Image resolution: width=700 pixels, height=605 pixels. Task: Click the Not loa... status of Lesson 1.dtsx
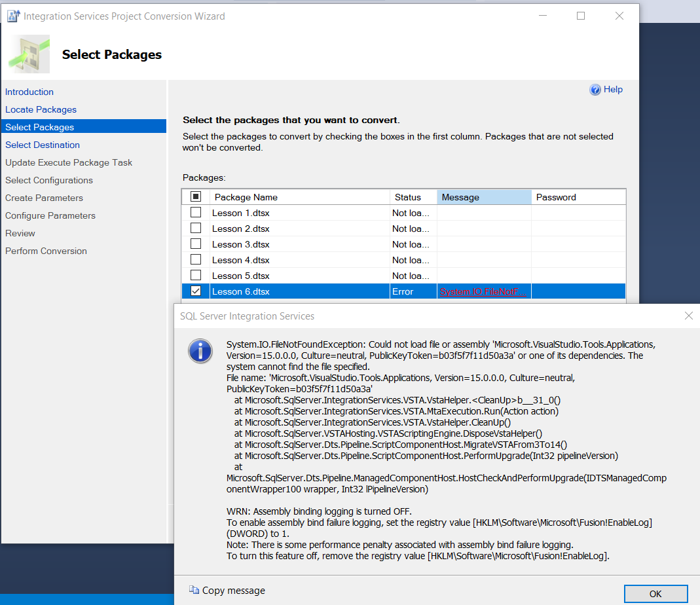[x=411, y=213]
